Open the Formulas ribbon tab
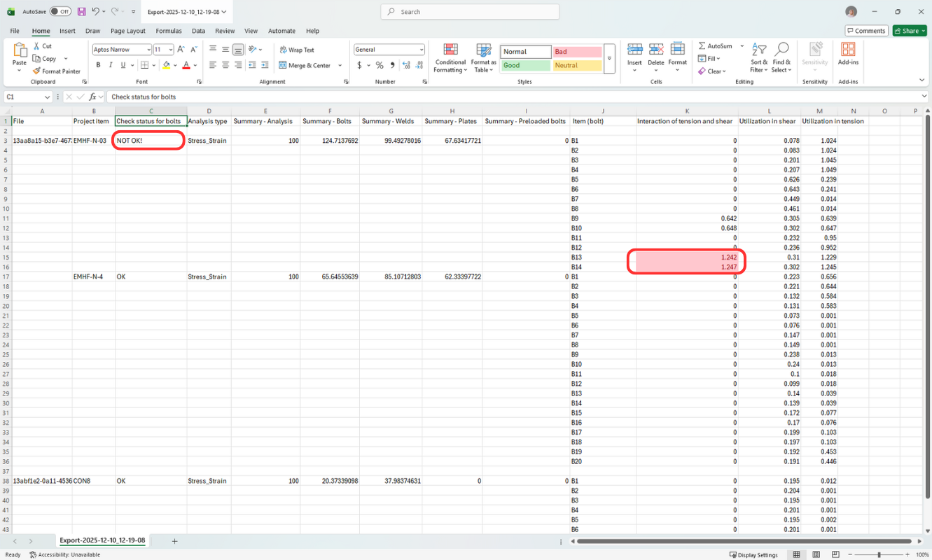 point(169,31)
